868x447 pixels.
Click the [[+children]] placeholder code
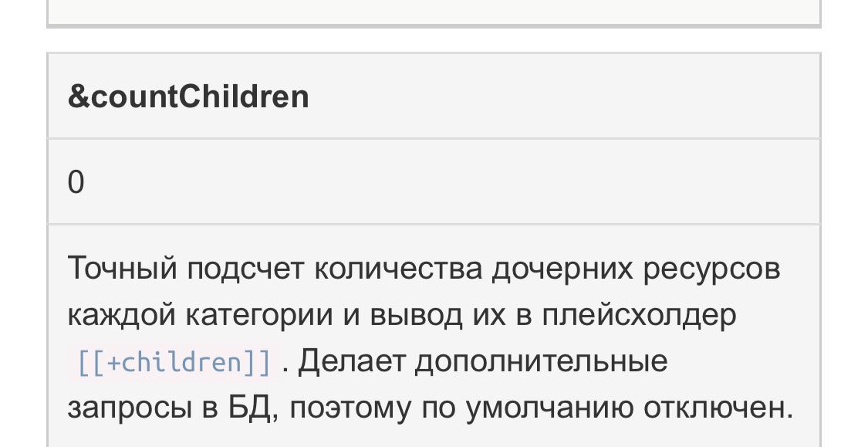click(x=174, y=362)
